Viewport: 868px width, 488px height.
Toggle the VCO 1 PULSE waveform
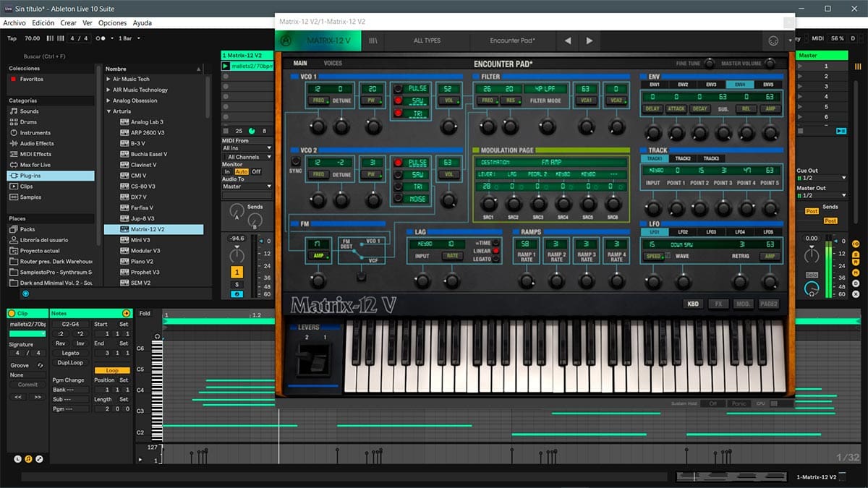(398, 89)
